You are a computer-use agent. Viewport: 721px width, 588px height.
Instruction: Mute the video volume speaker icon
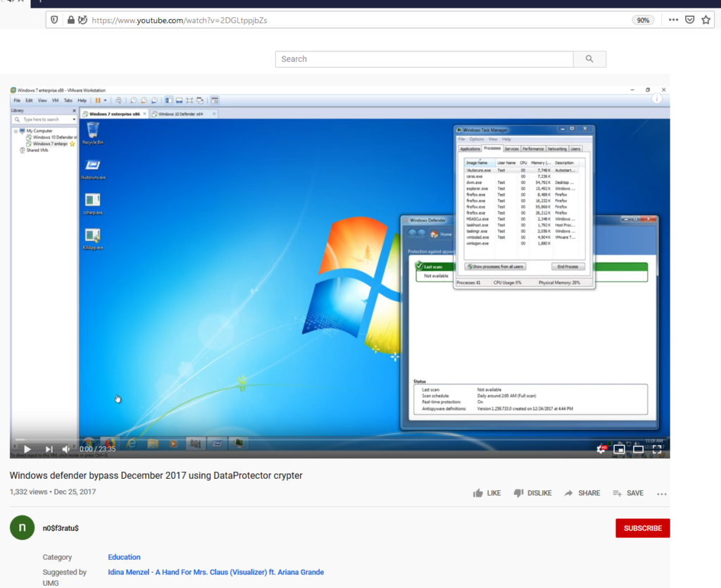point(66,449)
